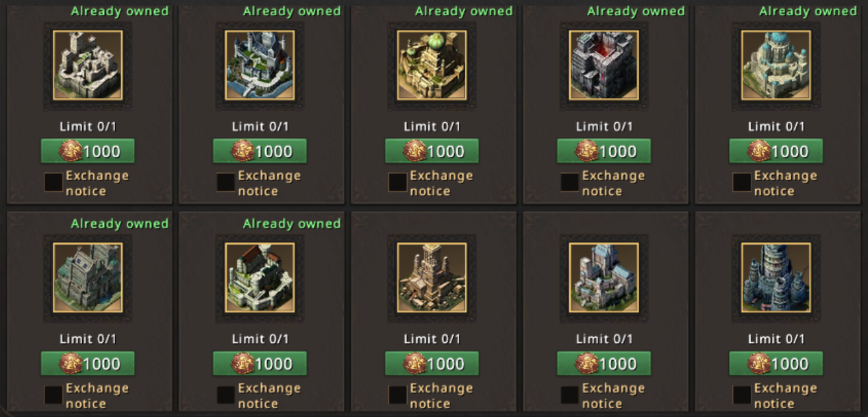
Task: Select the mossy green stone castle skin icon
Action: point(88,278)
